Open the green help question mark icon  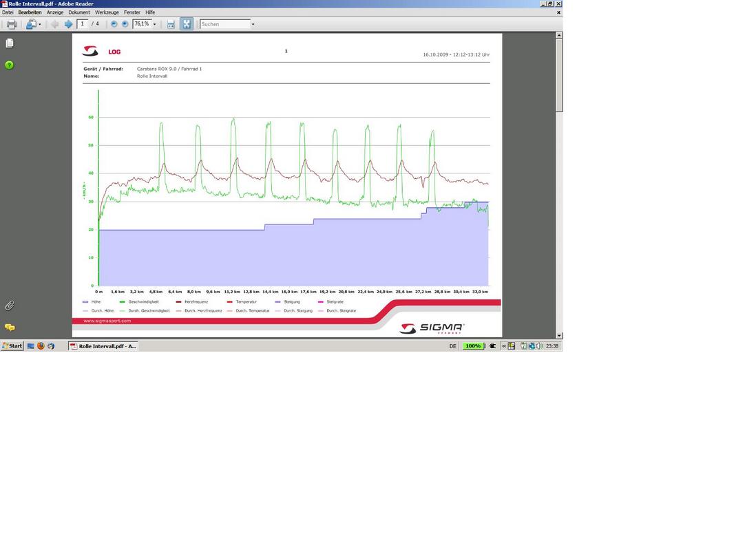[10, 65]
